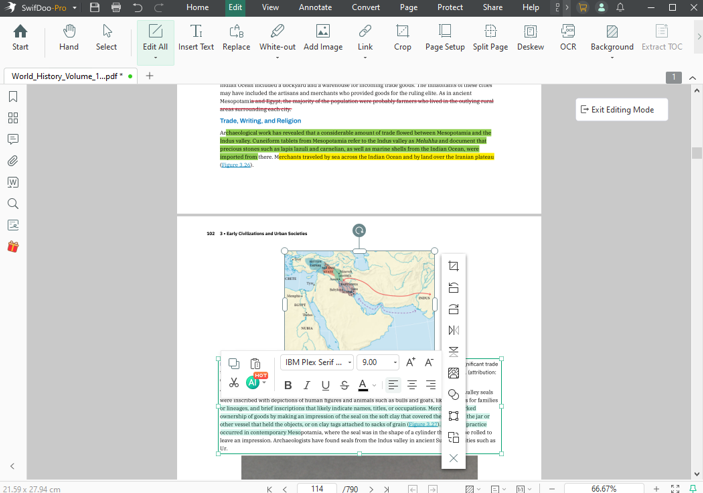This screenshot has width=703, height=493.
Task: Open the Replace tool
Action: click(236, 38)
